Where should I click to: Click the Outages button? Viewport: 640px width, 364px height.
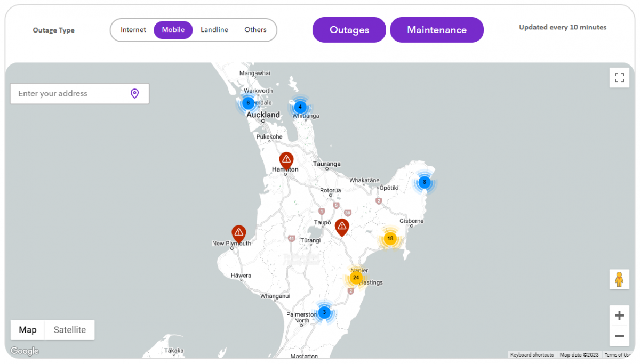(349, 30)
